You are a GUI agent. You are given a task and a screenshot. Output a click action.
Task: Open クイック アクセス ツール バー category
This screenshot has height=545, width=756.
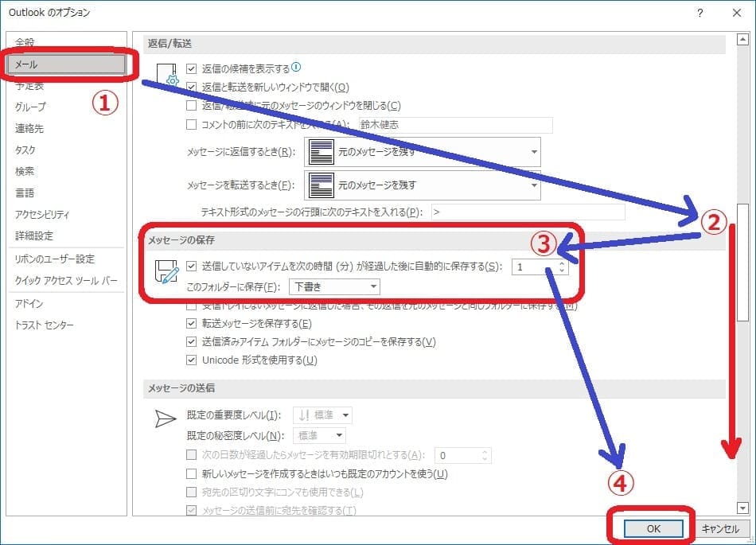(66, 280)
